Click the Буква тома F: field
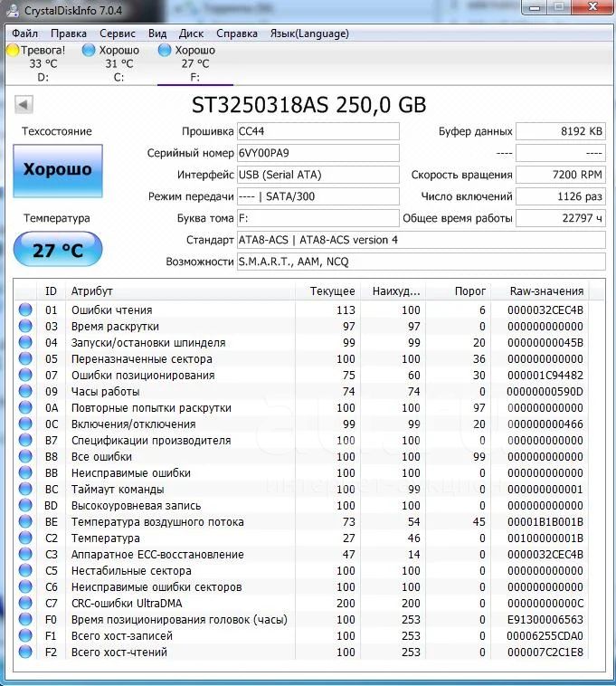This screenshot has height=686, width=616. coord(317,218)
